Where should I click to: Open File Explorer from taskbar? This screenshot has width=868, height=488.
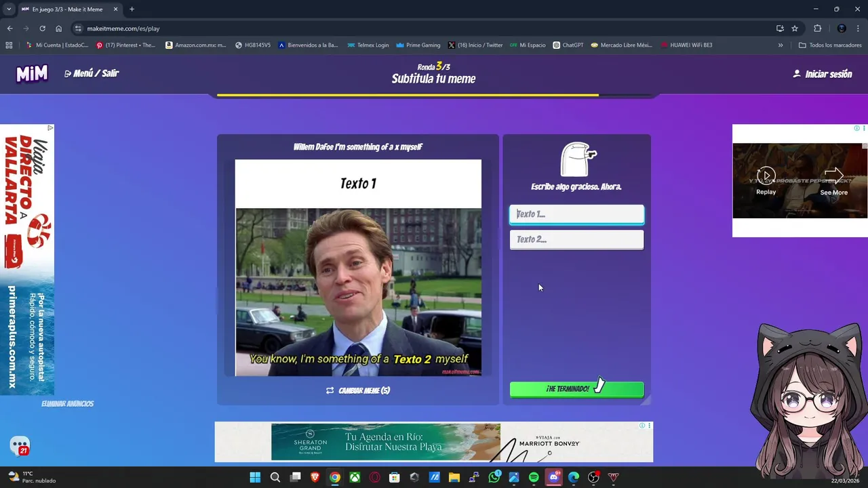(x=454, y=477)
